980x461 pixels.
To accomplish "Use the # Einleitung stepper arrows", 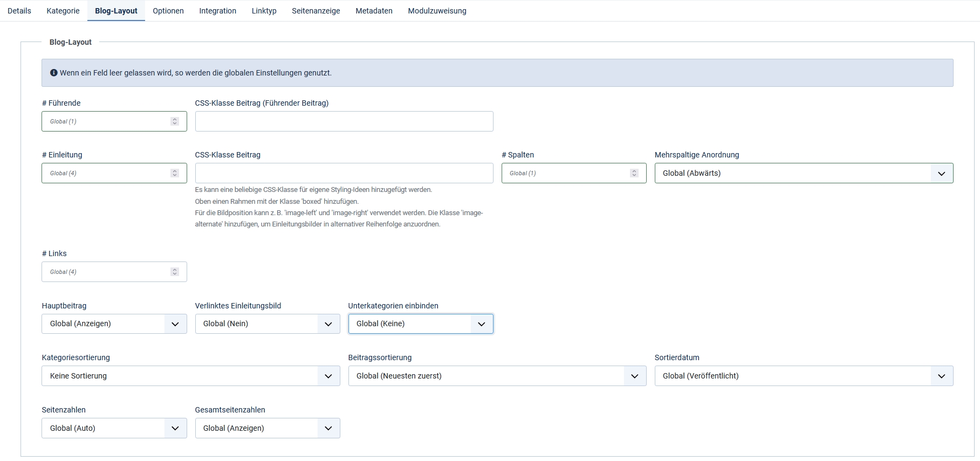I will [x=175, y=173].
